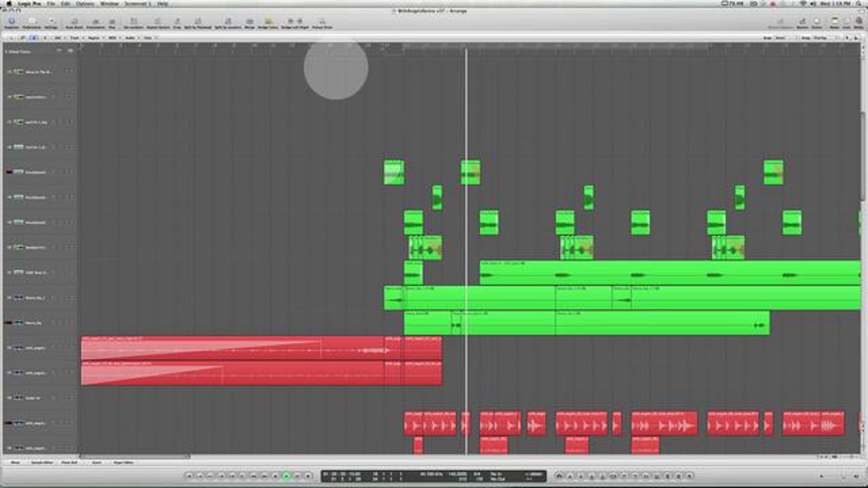
Task: Open the Colors palette icon
Action: (x=817, y=22)
